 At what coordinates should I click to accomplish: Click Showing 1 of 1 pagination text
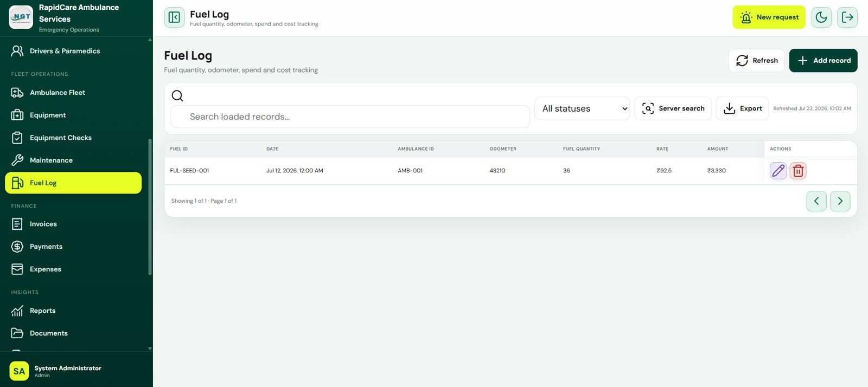pyautogui.click(x=204, y=201)
